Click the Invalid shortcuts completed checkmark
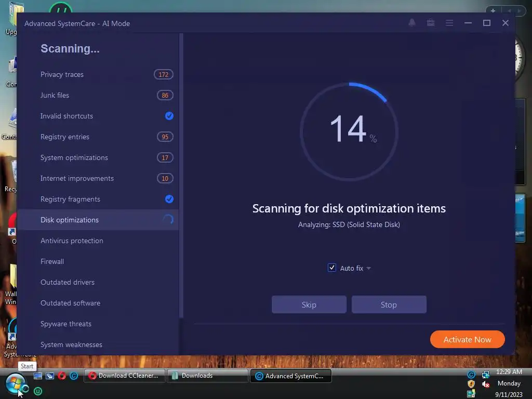Image resolution: width=532 pixels, height=399 pixels. pyautogui.click(x=169, y=116)
